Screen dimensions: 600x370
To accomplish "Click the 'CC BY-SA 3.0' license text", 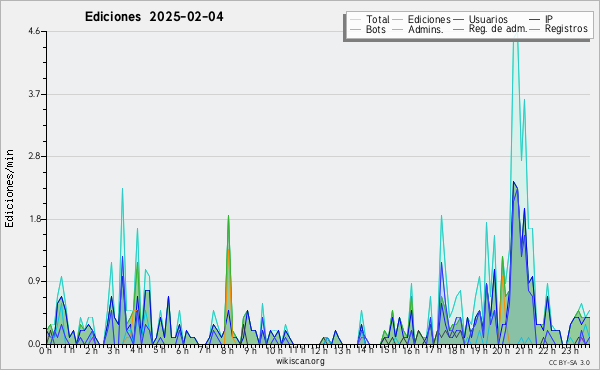I will tap(569, 362).
